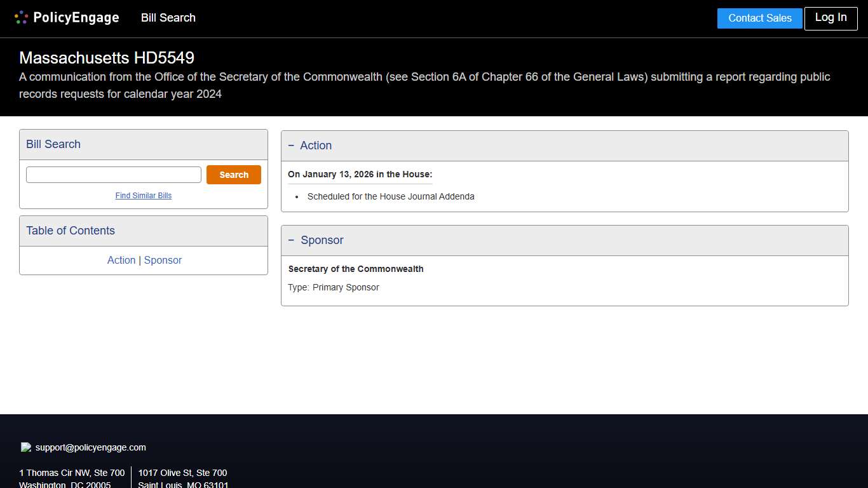The height and width of the screenshot is (488, 868).
Task: Click the envelope icon beside the support email
Action: coord(25,446)
